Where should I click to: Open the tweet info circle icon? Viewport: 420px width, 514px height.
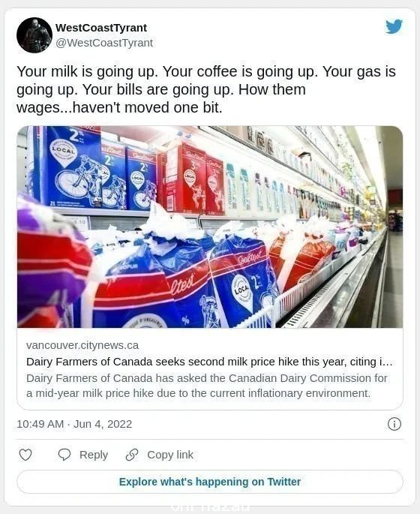[394, 424]
